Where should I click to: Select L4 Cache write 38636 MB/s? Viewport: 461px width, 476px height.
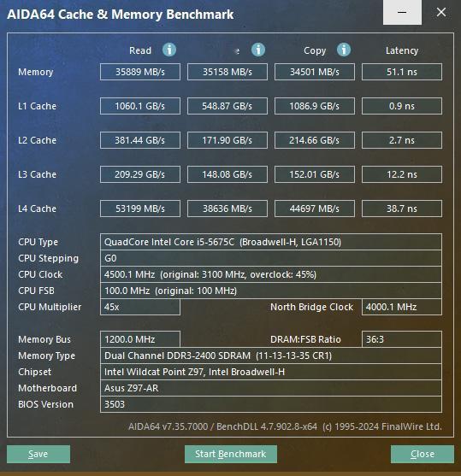228,209
